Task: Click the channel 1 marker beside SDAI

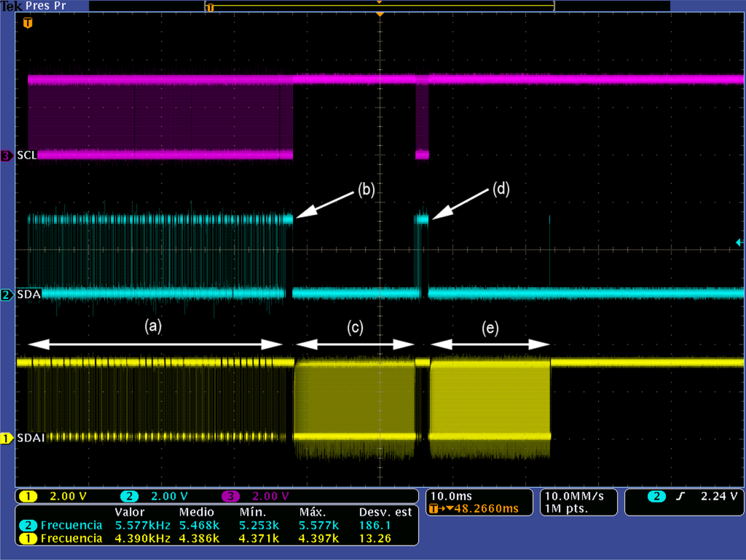Action: click(x=7, y=438)
